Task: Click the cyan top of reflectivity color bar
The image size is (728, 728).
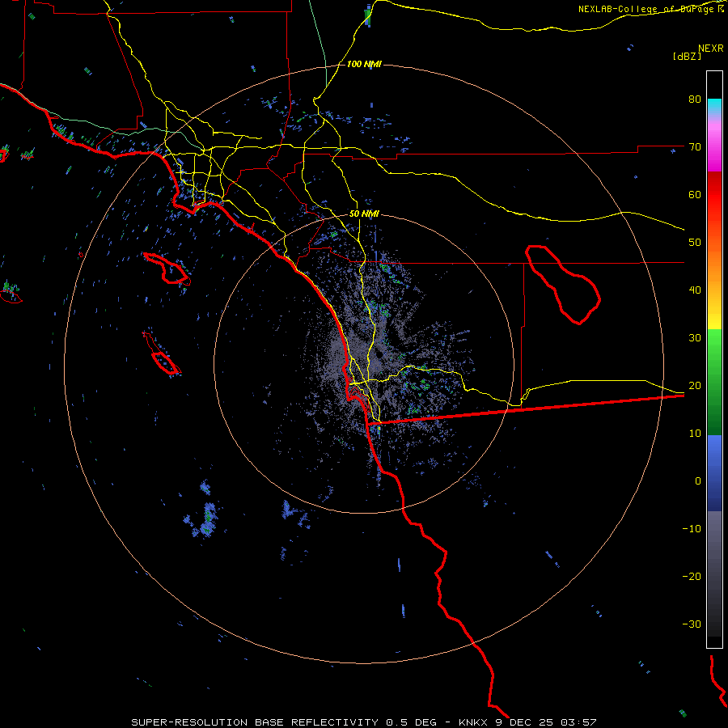Action: (x=714, y=106)
